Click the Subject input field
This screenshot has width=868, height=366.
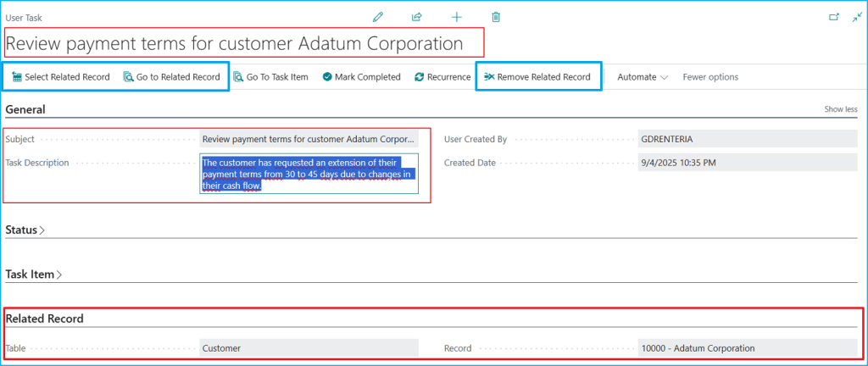point(309,139)
